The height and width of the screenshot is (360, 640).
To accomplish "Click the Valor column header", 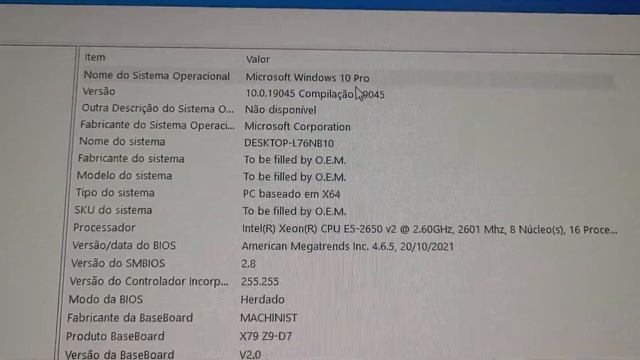I will 258,60.
